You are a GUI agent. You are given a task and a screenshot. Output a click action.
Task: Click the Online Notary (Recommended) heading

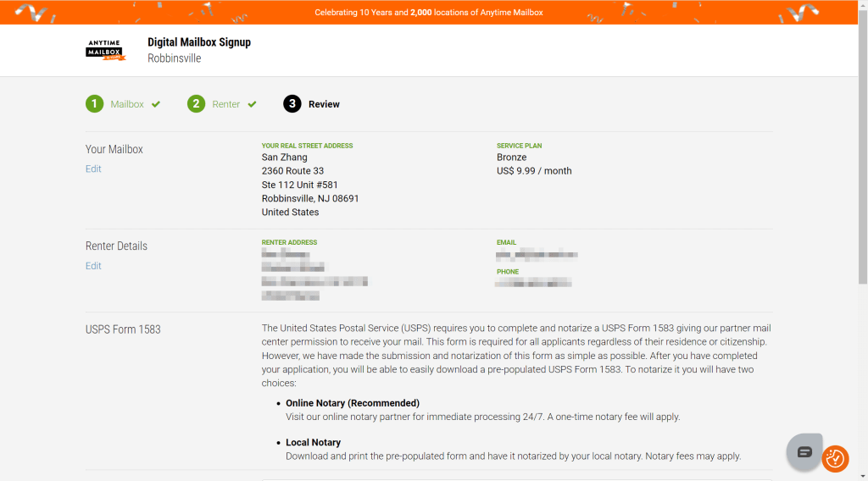coord(353,403)
